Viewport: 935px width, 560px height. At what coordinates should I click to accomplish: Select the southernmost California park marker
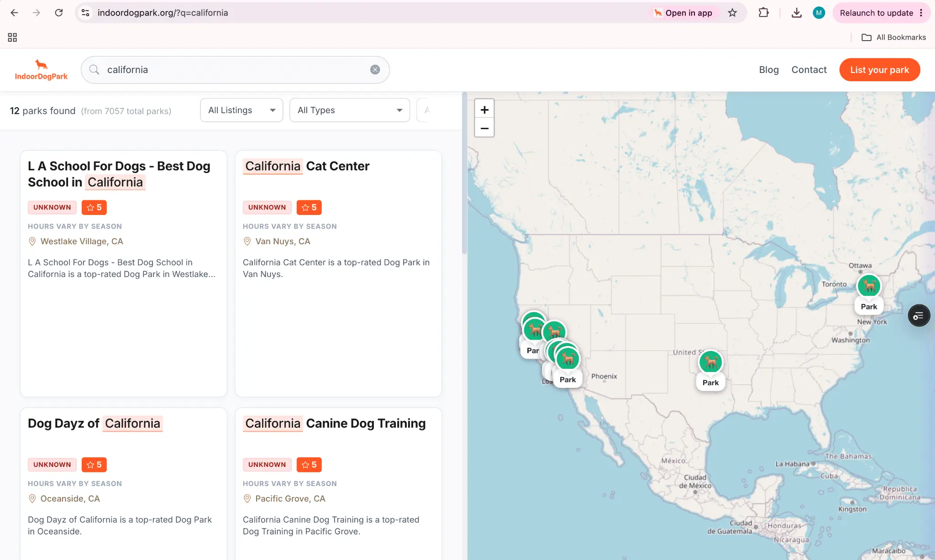pos(568,359)
